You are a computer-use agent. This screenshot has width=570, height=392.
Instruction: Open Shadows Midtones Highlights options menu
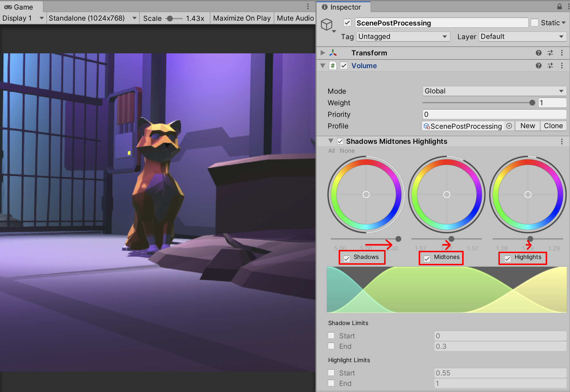(x=562, y=141)
